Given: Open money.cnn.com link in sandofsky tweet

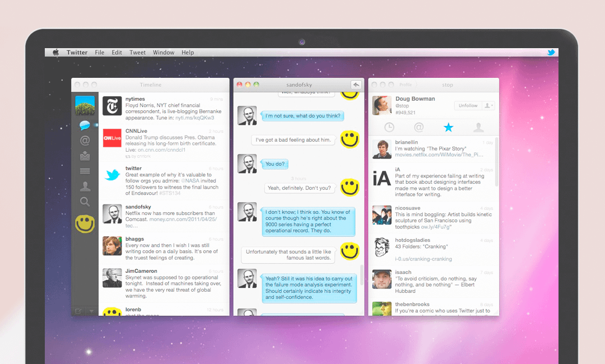Looking at the screenshot, I should (x=183, y=220).
